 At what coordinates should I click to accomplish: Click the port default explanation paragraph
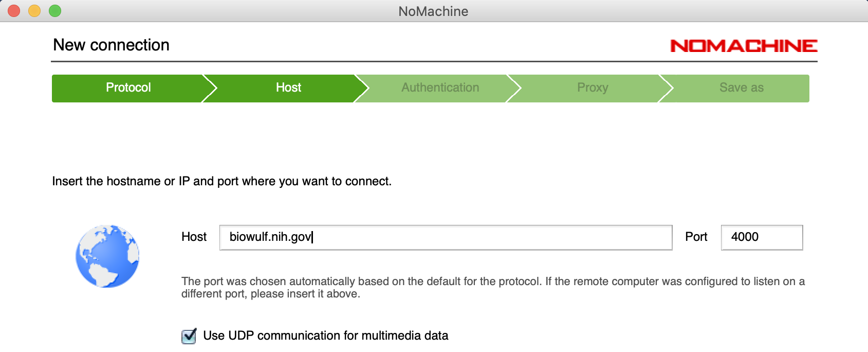tap(492, 288)
